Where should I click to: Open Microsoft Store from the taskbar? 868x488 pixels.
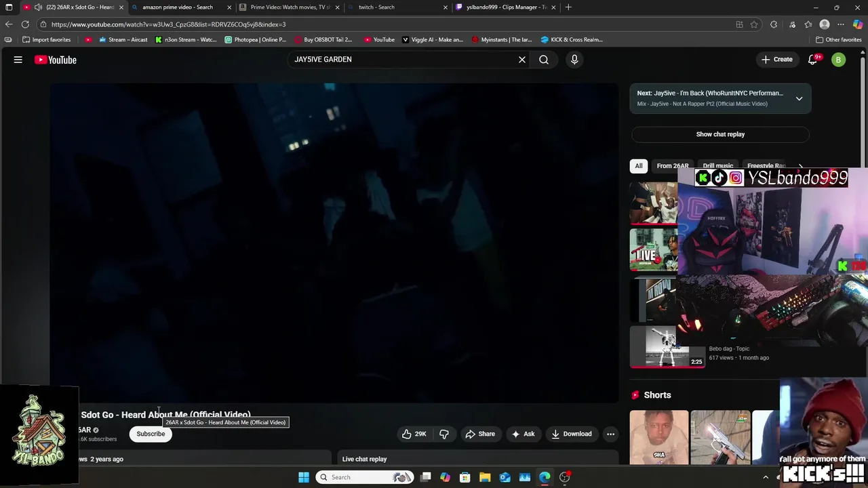(x=465, y=477)
